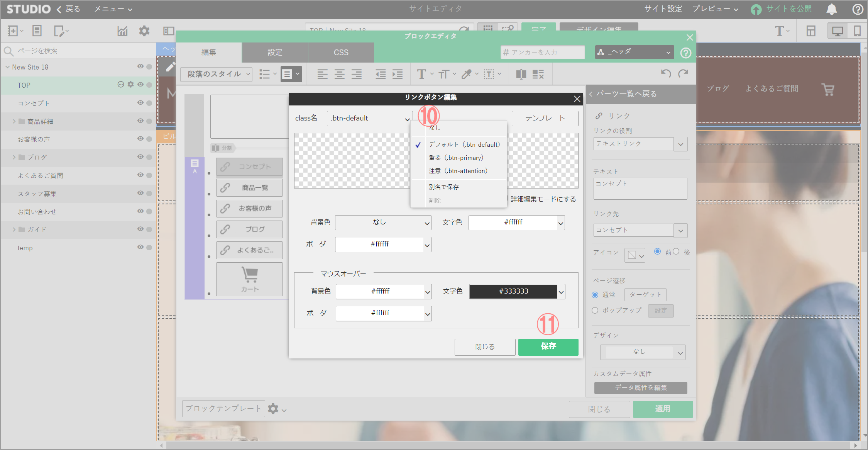868x450 pixels.
Task: Click the site analytics chart icon
Action: tap(122, 31)
